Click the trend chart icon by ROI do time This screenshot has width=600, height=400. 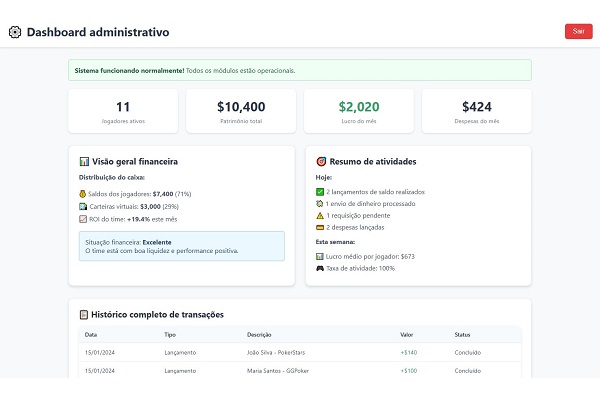[x=83, y=219]
